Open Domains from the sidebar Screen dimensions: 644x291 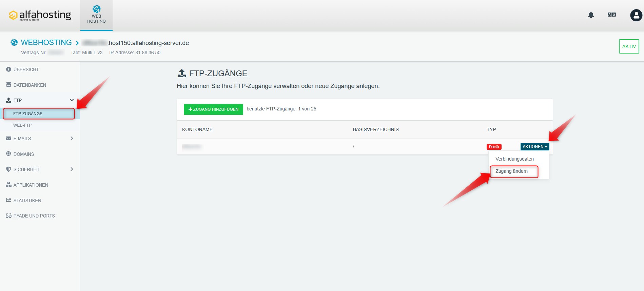coord(23,154)
